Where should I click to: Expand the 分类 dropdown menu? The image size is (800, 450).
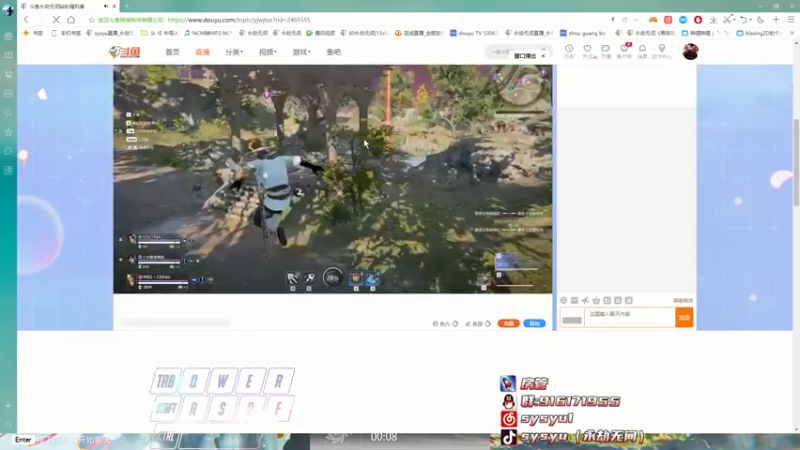pos(234,52)
